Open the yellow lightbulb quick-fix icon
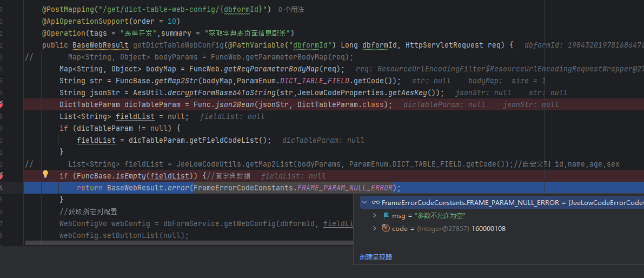Screen dimensions: 644x278 pyautogui.click(x=46, y=175)
